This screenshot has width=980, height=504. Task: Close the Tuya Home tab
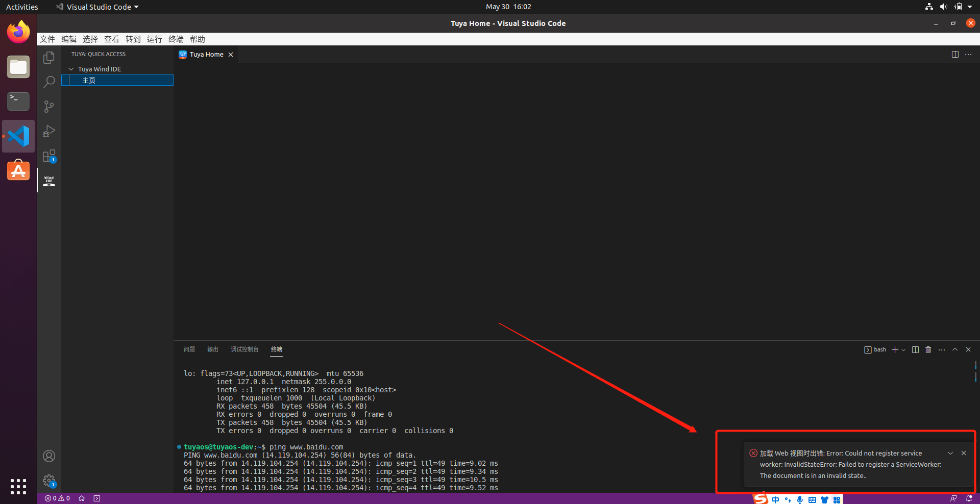pyautogui.click(x=231, y=55)
